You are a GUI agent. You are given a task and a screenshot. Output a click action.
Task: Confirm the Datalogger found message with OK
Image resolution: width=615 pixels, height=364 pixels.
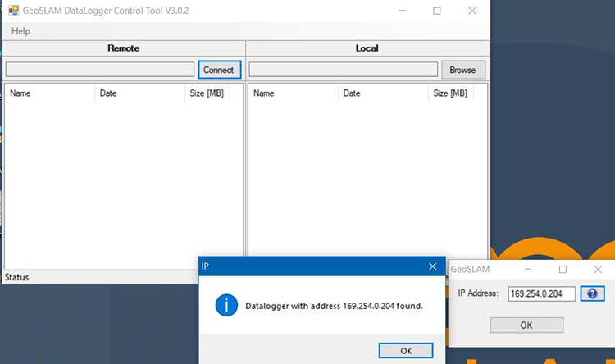[406, 351]
